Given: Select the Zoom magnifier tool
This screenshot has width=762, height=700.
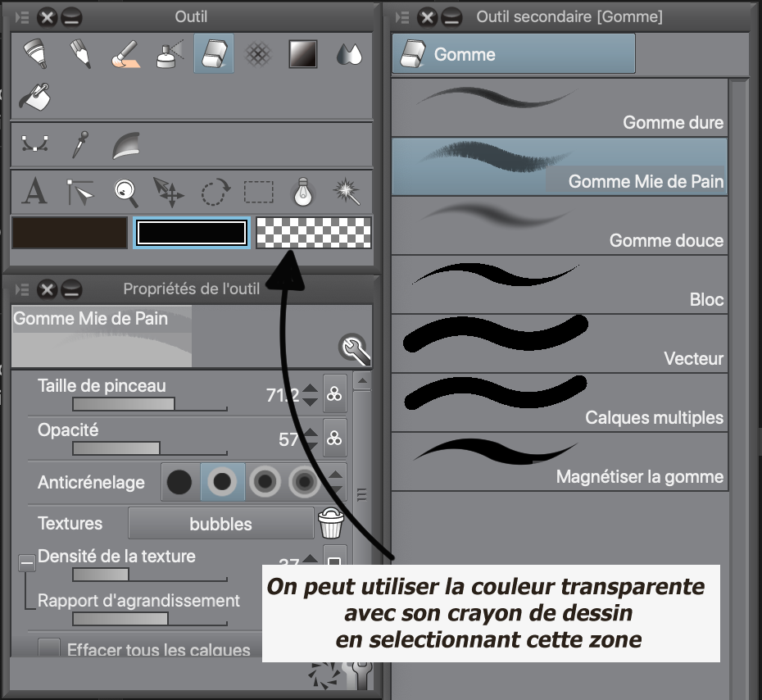Looking at the screenshot, I should [x=125, y=192].
